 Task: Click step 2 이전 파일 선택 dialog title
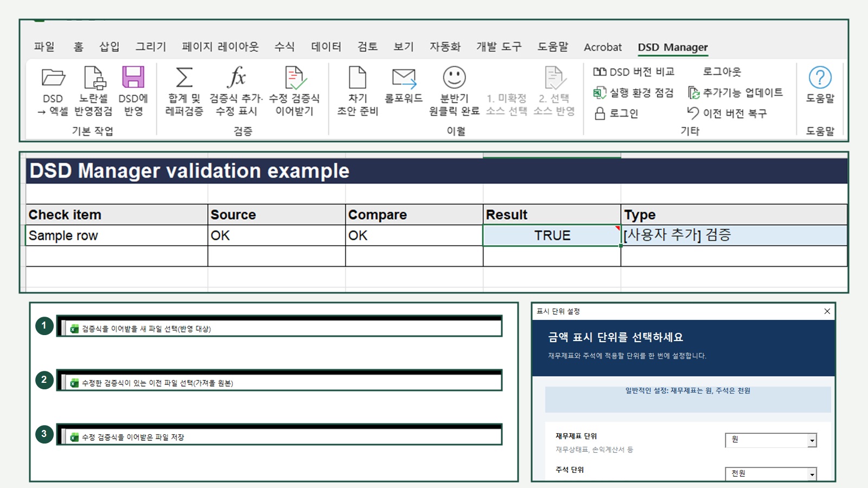point(157,383)
